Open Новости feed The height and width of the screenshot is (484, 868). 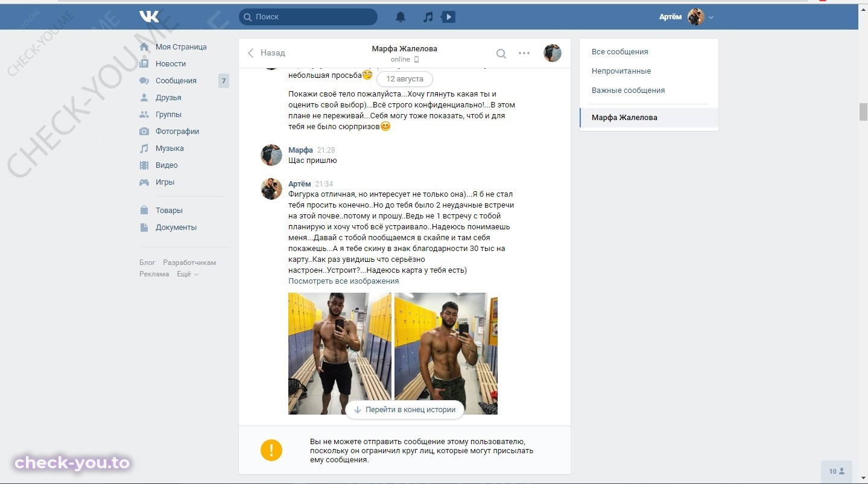[171, 64]
